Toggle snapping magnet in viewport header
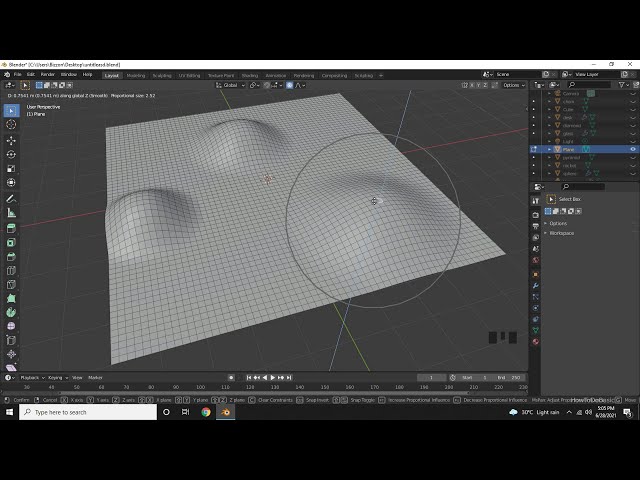The height and width of the screenshot is (480, 640). pos(267,85)
